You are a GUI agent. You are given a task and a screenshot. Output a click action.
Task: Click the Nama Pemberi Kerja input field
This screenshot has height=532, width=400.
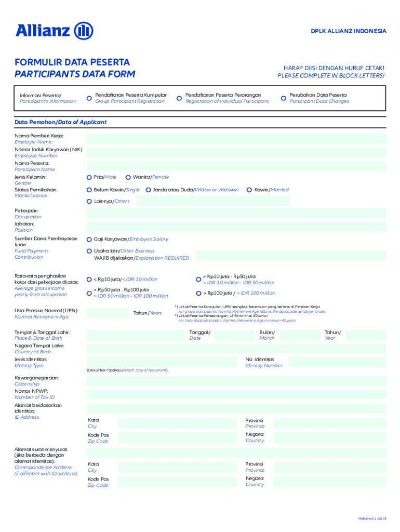click(236, 139)
